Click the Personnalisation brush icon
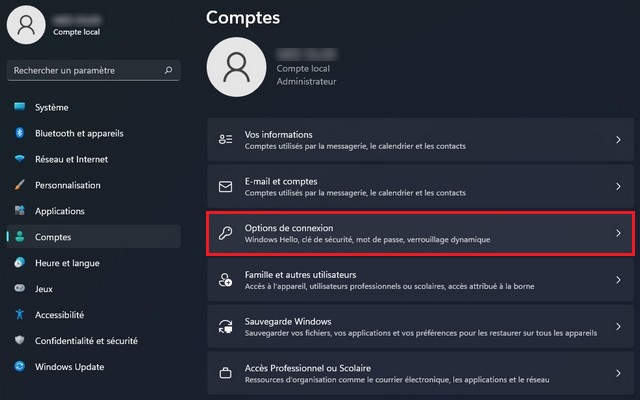 tap(19, 185)
